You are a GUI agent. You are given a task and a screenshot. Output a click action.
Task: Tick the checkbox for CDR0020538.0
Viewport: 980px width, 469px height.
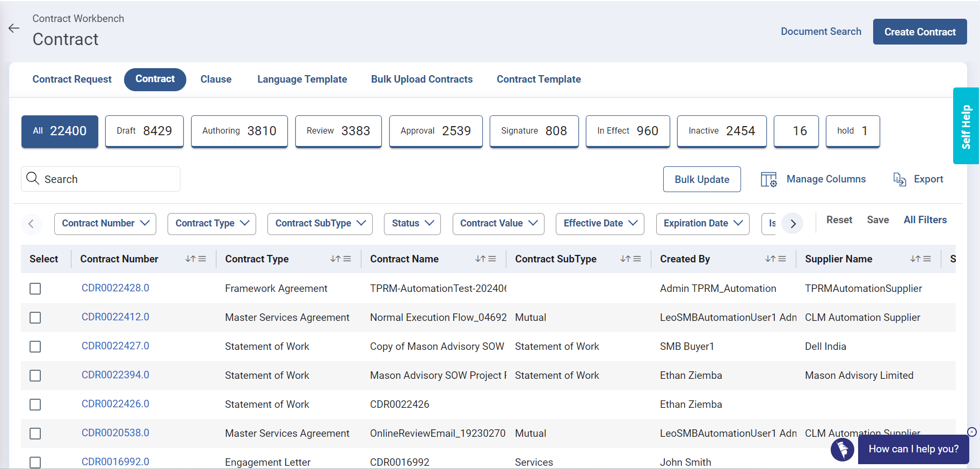[35, 434]
